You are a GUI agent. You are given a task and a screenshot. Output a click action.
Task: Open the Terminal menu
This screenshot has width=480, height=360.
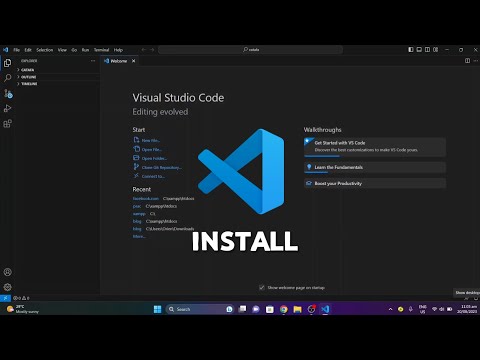(101, 50)
